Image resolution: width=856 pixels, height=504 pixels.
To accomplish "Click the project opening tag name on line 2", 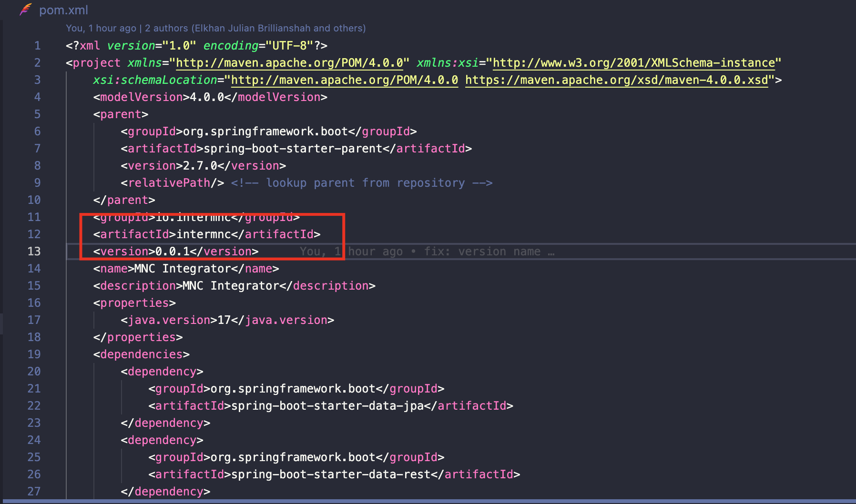I will 97,63.
